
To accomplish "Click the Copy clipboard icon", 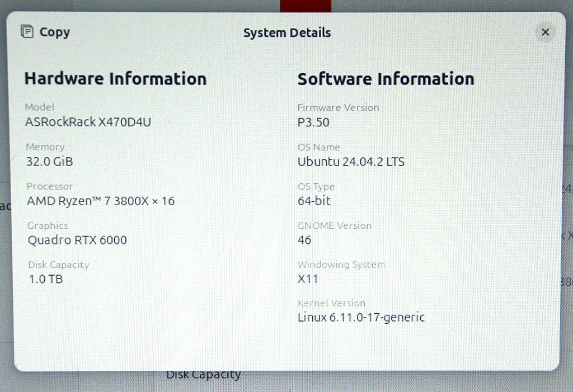I will tap(27, 31).
